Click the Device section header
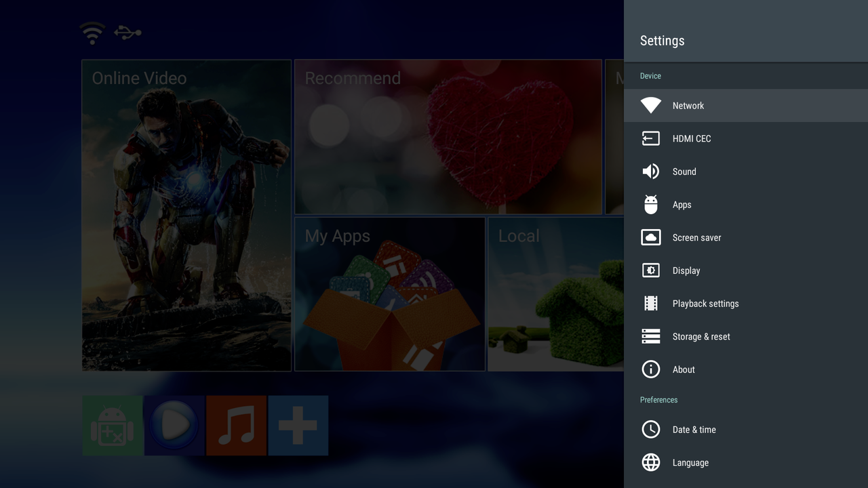Image resolution: width=868 pixels, height=488 pixels. coord(650,76)
